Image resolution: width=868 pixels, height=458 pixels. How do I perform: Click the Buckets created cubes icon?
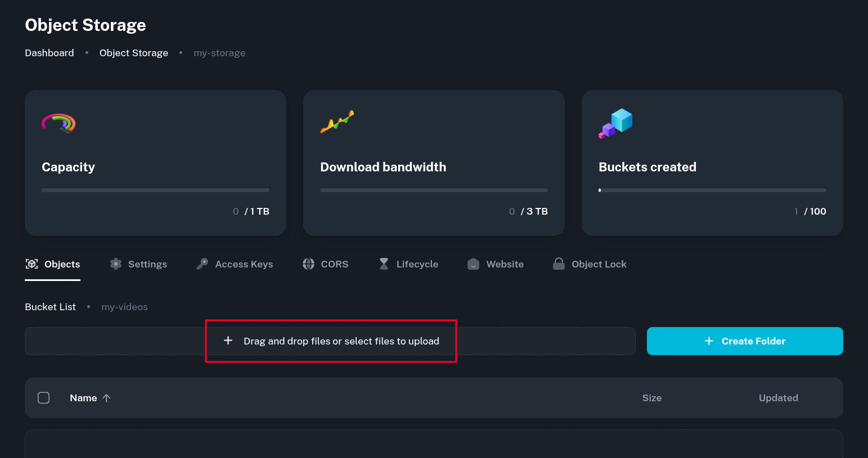tap(615, 123)
